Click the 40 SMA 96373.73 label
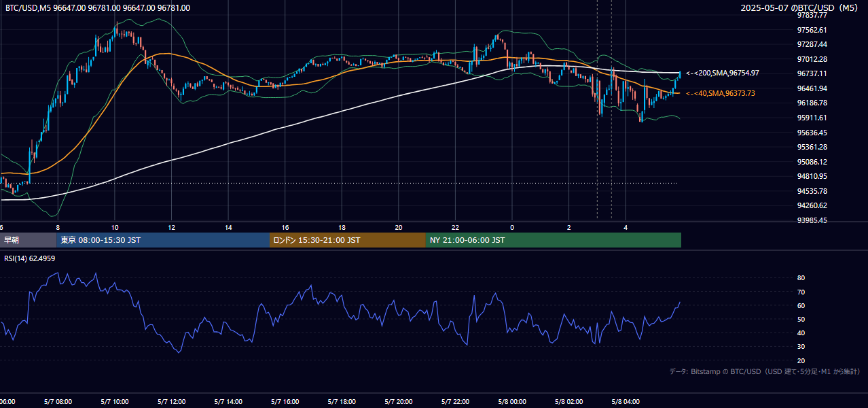This screenshot has width=868, height=408. 721,93
